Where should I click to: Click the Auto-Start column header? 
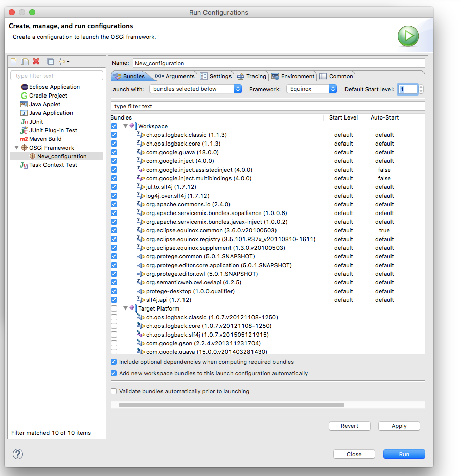[384, 117]
